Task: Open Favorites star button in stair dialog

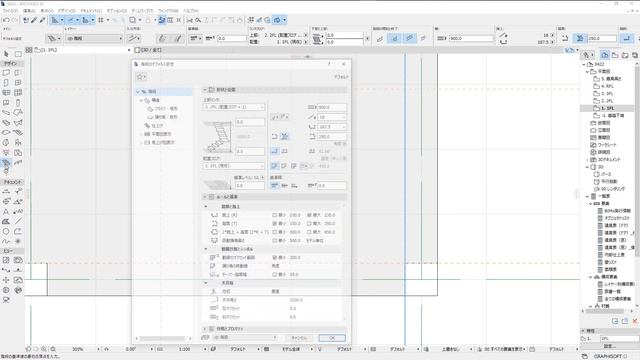Action: tap(141, 77)
